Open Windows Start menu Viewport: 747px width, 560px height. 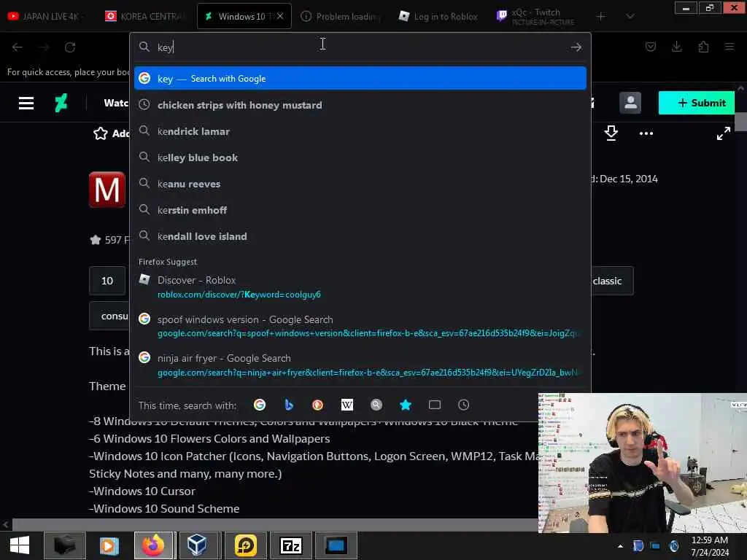pyautogui.click(x=20, y=545)
